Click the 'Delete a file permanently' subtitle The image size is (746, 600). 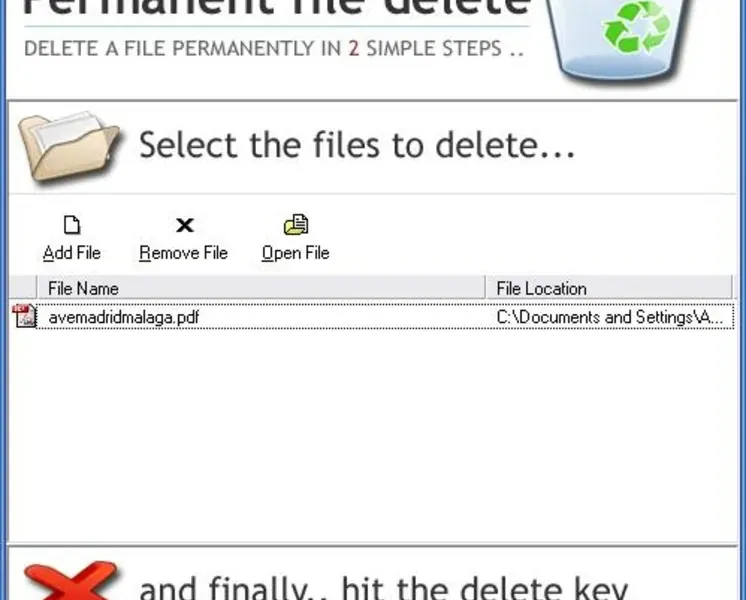(274, 49)
